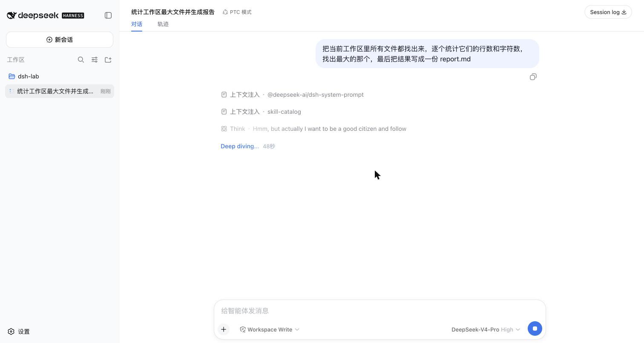644x343 pixels.
Task: Copy the user message with copy icon
Action: tap(533, 77)
